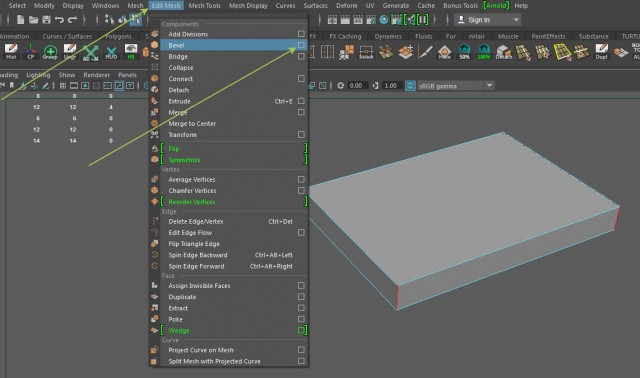The image size is (640, 378).
Task: Click the Dupl shelf icon
Action: point(601,52)
